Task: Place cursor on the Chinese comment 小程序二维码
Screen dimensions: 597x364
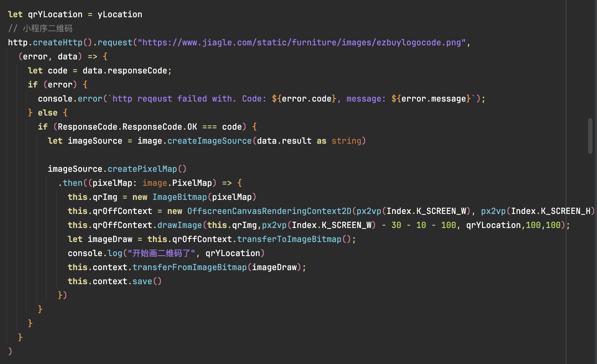Action: 48,28
